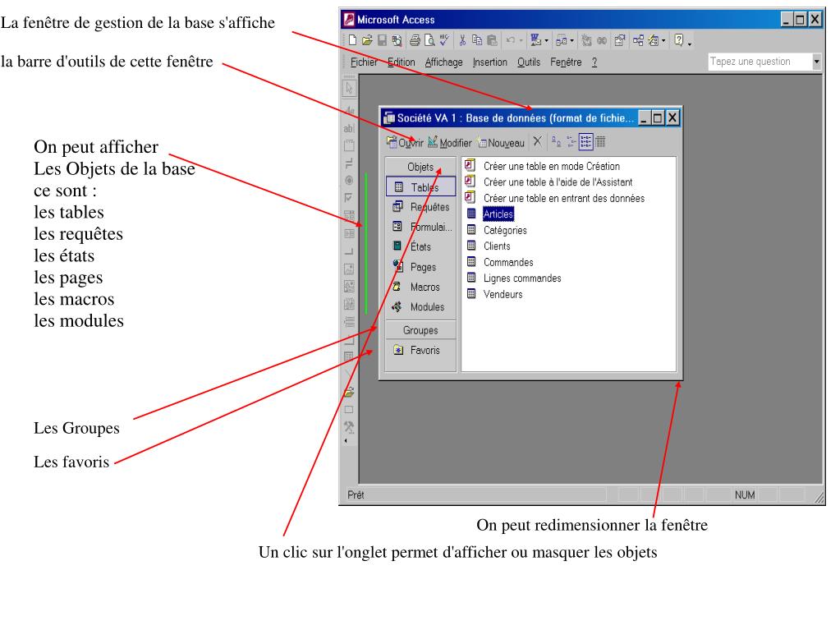
Task: Switch to Large Icons view
Action: pyautogui.click(x=557, y=142)
